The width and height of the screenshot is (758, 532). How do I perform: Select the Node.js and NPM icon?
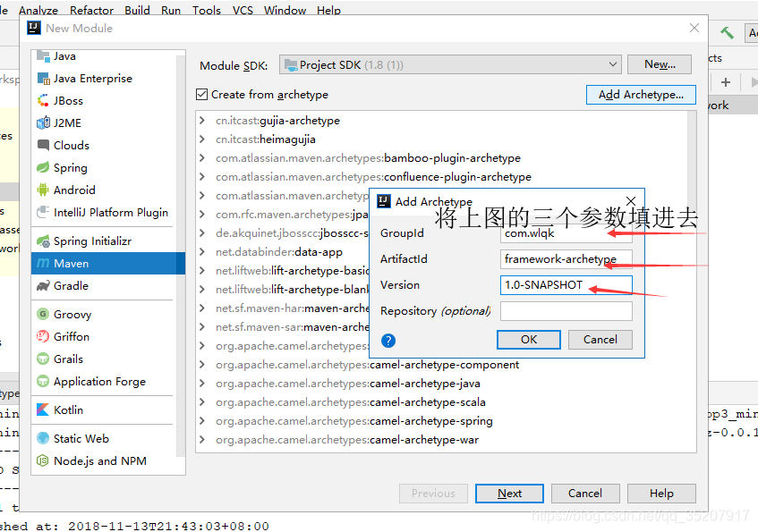click(43, 461)
